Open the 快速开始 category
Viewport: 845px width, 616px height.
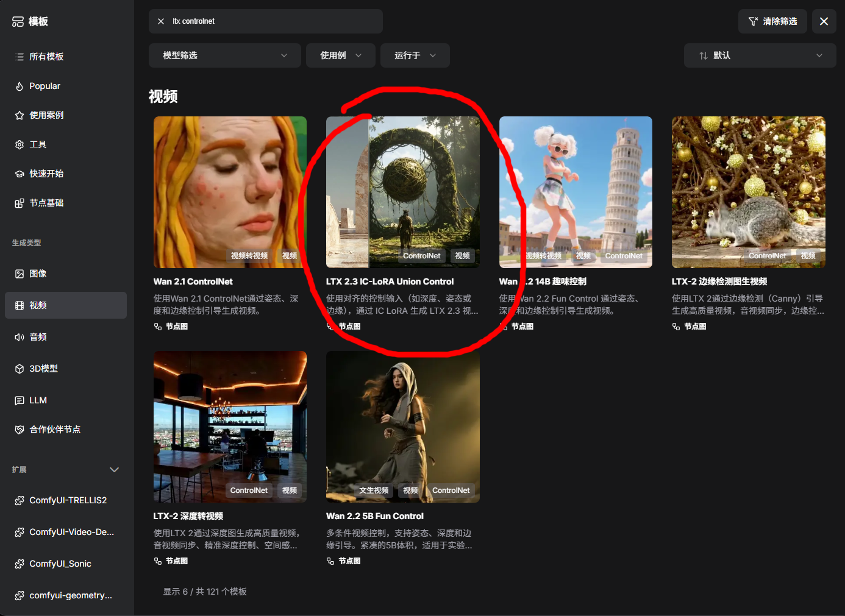66,174
